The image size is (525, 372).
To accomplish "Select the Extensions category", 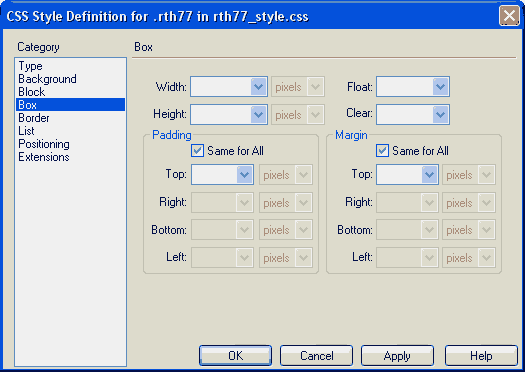I will click(44, 157).
